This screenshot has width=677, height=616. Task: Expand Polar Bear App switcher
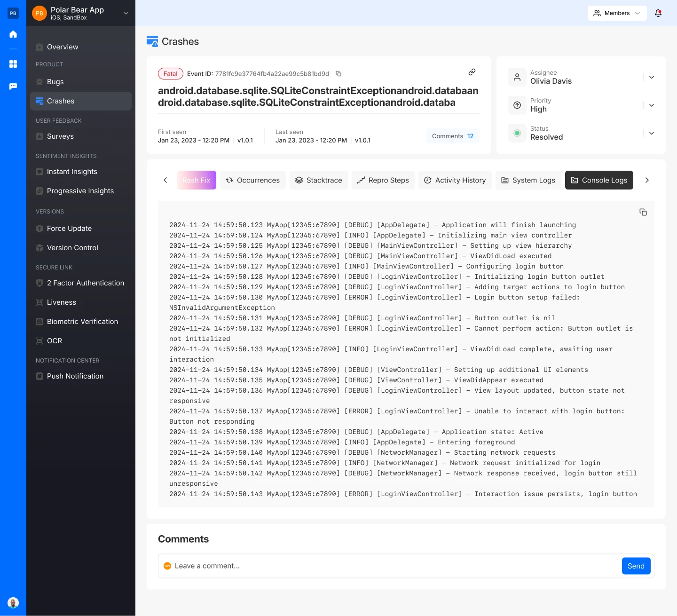tap(126, 13)
